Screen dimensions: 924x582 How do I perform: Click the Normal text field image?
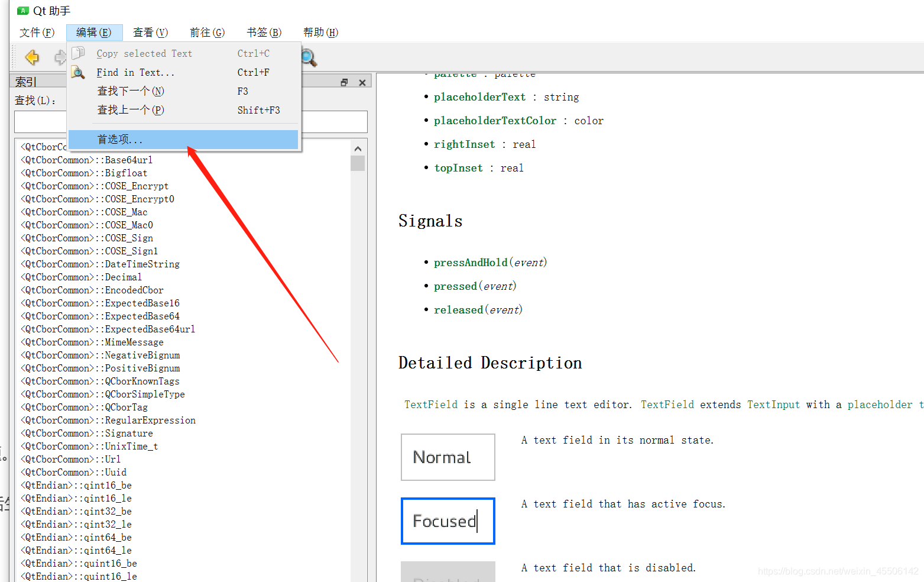tap(448, 457)
